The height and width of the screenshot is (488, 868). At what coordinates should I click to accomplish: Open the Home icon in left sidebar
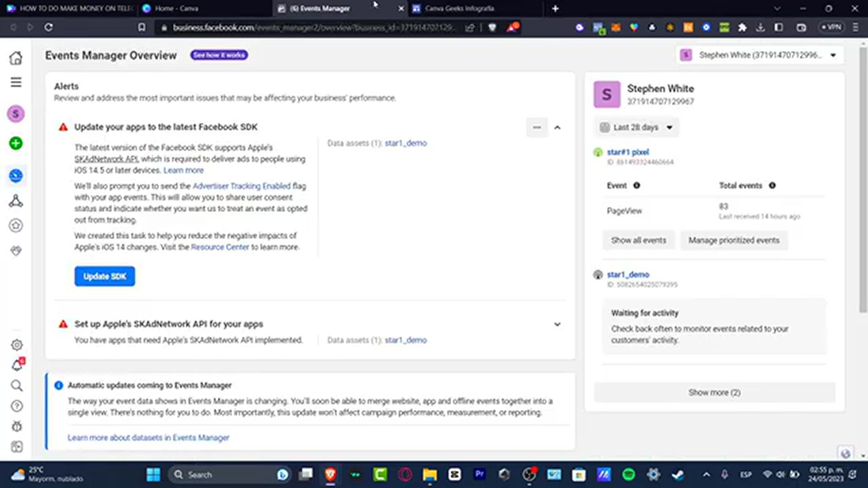tap(16, 58)
